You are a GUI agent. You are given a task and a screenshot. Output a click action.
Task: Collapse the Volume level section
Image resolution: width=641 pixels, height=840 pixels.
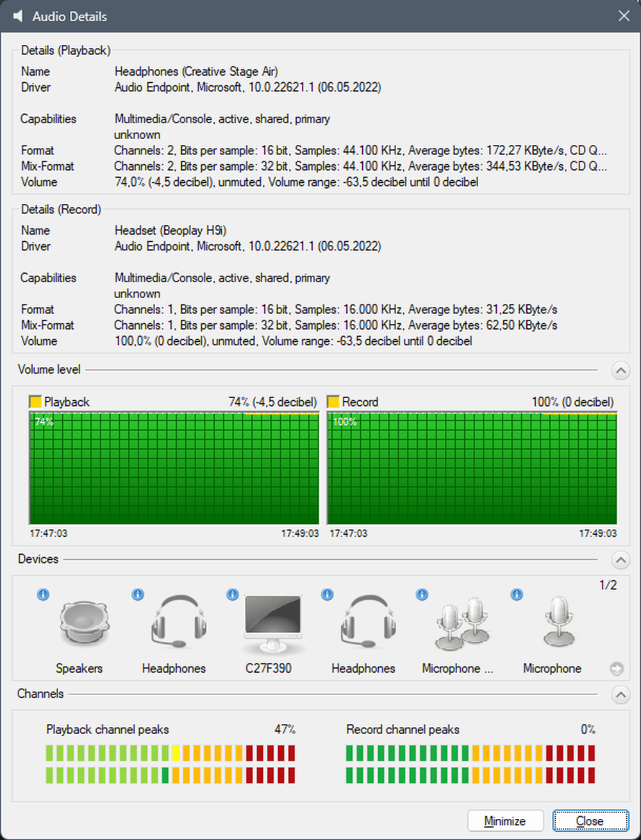pos(620,370)
